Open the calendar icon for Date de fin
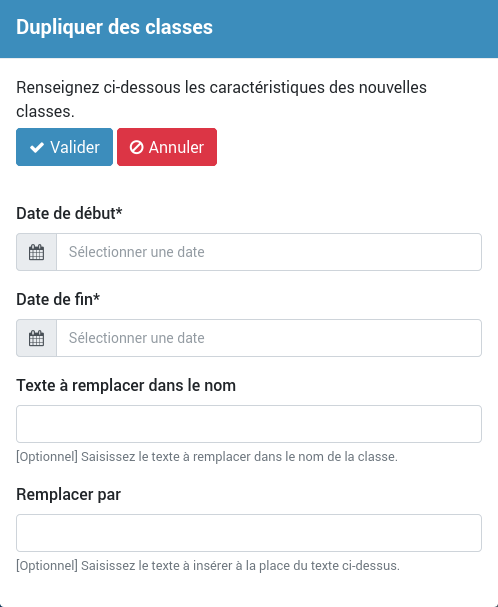The width and height of the screenshot is (498, 607). (36, 338)
